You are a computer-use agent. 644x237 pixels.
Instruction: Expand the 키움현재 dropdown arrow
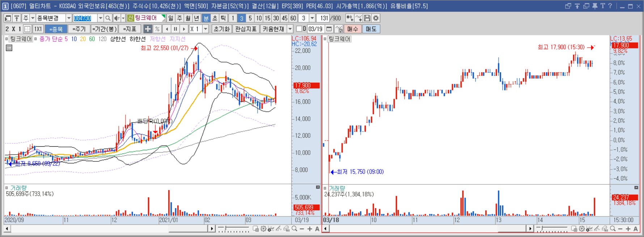click(290, 29)
